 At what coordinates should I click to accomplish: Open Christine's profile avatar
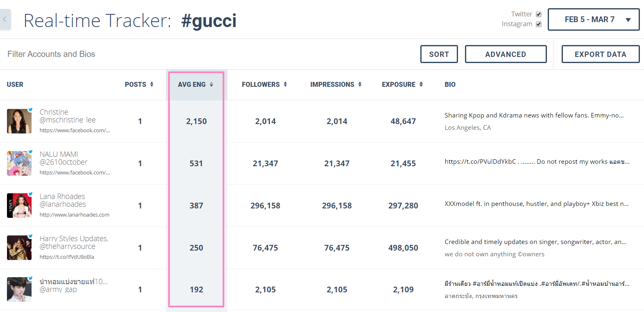click(19, 121)
